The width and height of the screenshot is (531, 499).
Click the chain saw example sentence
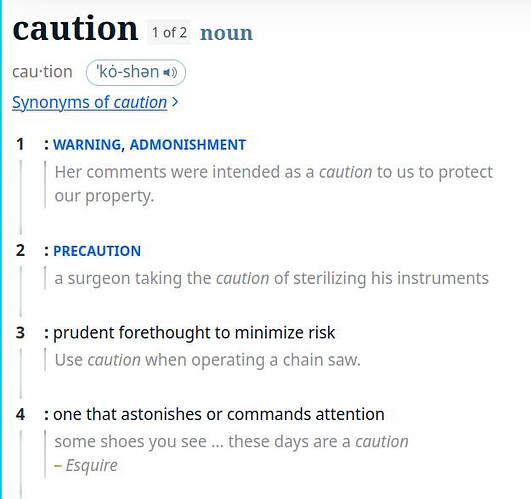[x=208, y=360]
